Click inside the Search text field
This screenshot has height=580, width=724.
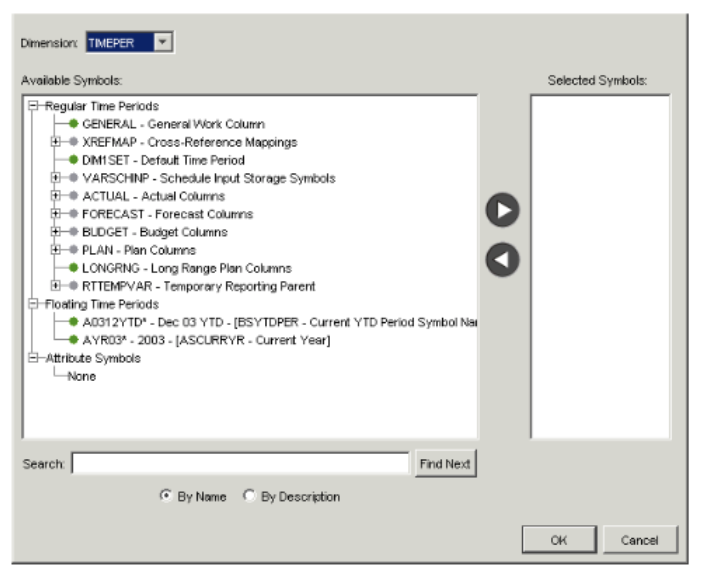click(x=240, y=464)
